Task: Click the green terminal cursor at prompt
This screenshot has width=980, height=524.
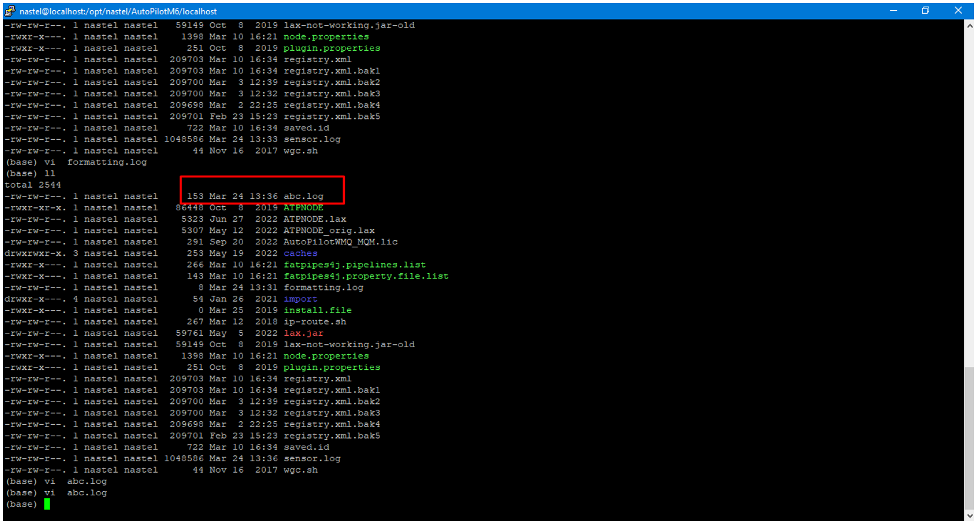Action: 47,504
